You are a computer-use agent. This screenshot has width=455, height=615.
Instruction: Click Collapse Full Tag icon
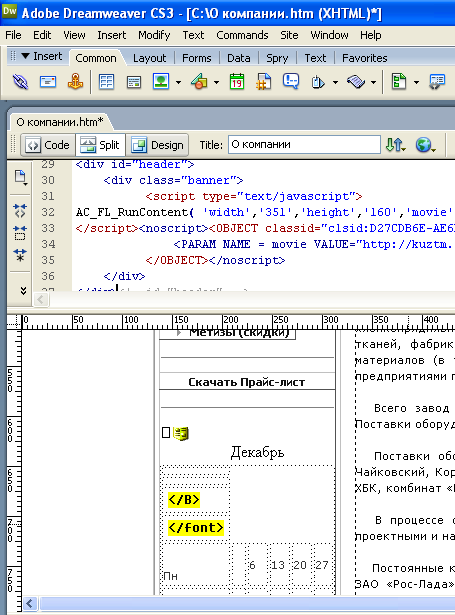(20, 211)
